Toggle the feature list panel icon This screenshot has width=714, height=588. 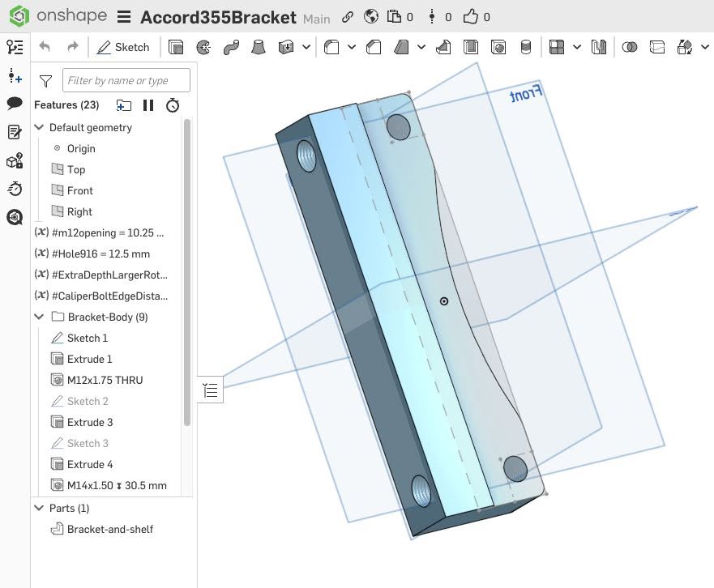point(15,47)
